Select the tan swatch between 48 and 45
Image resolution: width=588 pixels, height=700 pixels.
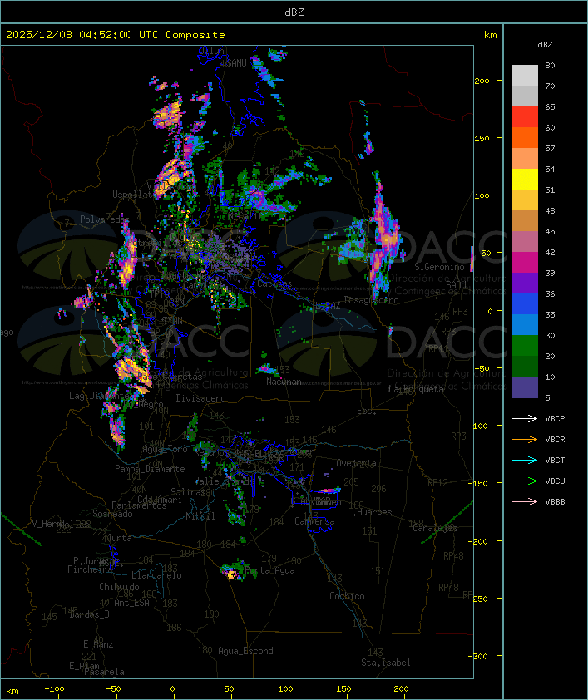(525, 220)
